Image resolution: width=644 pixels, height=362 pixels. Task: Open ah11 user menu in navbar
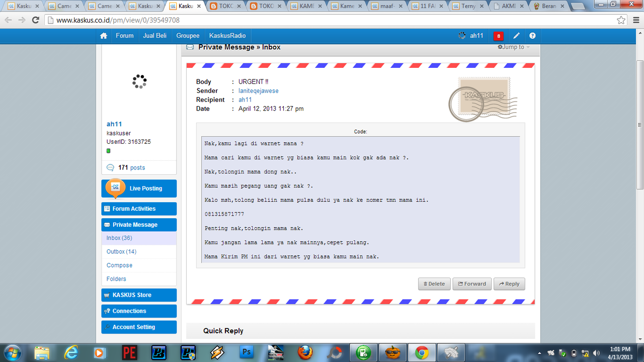[476, 36]
